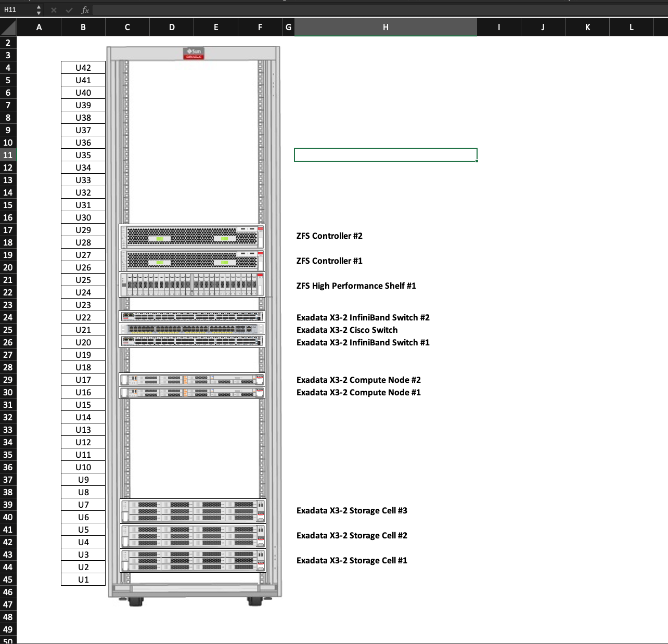
Task: Open the Name Box dropdown arrows
Action: (x=38, y=10)
